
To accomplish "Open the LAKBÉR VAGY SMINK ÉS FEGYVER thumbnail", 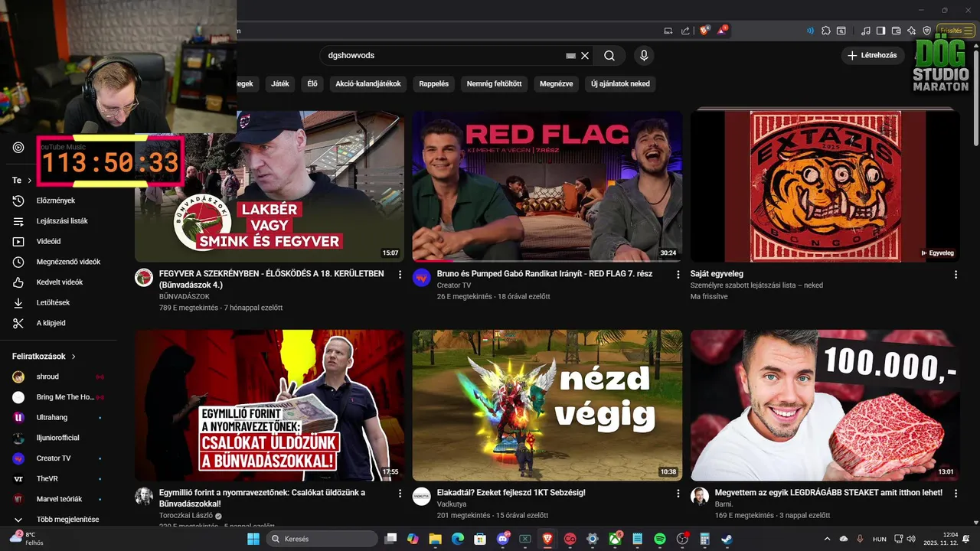I will click(269, 187).
